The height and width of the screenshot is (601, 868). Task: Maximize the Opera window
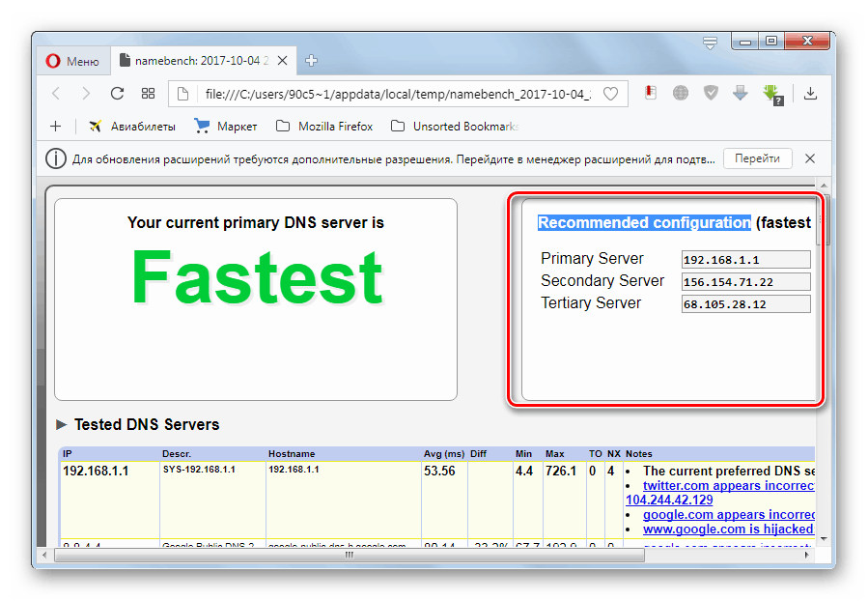(771, 41)
